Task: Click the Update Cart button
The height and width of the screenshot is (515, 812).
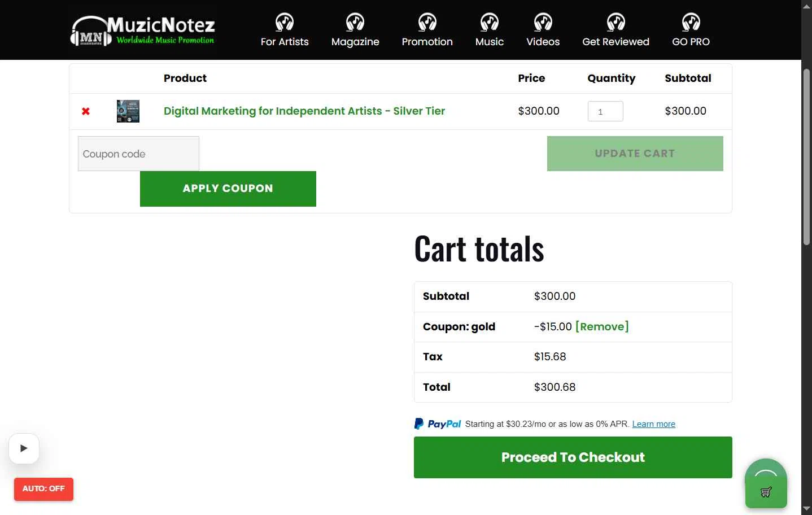Action: (635, 154)
